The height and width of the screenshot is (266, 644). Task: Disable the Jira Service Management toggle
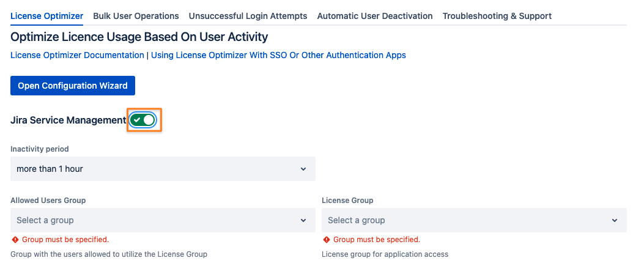144,120
